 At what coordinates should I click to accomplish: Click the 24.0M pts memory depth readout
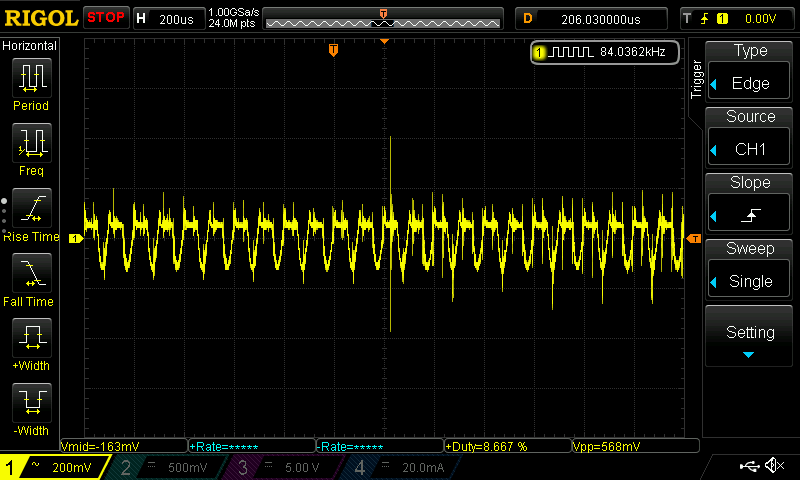(x=232, y=23)
